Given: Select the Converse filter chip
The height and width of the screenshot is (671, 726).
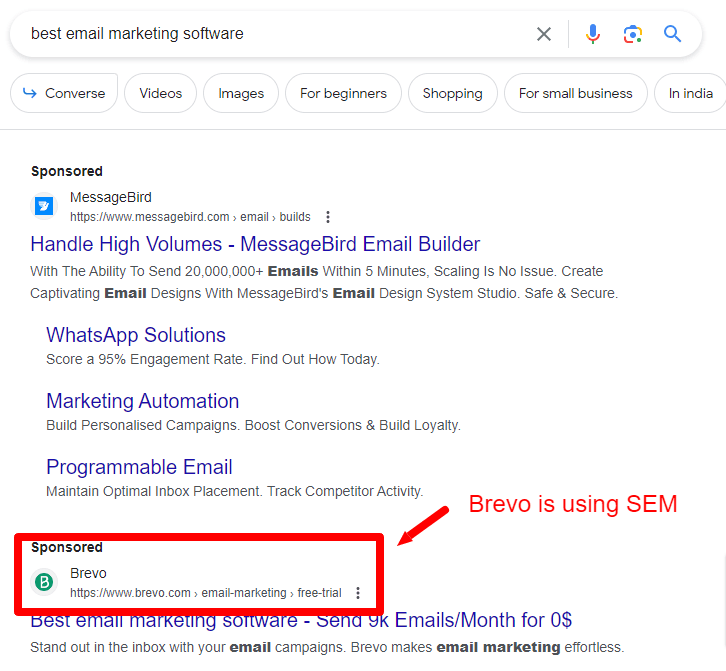Looking at the screenshot, I should [x=64, y=93].
